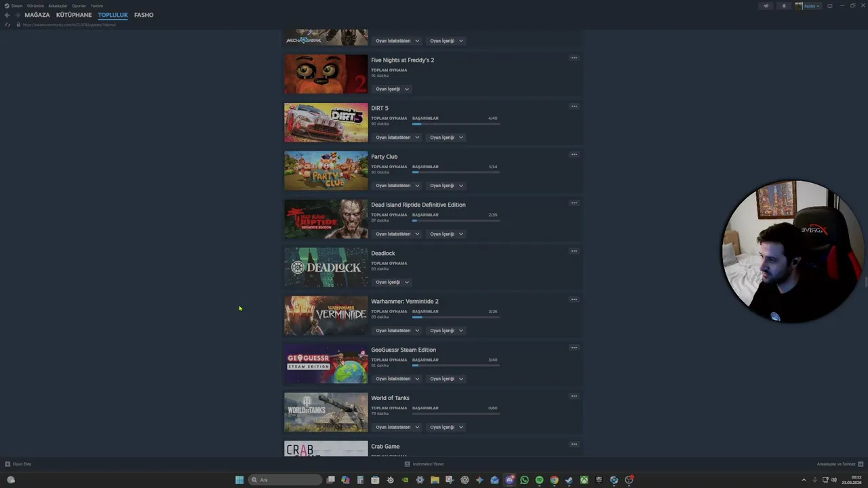The image size is (868, 488).
Task: Click the Five Nights at Freddy's 2 thumbnail
Action: click(326, 74)
